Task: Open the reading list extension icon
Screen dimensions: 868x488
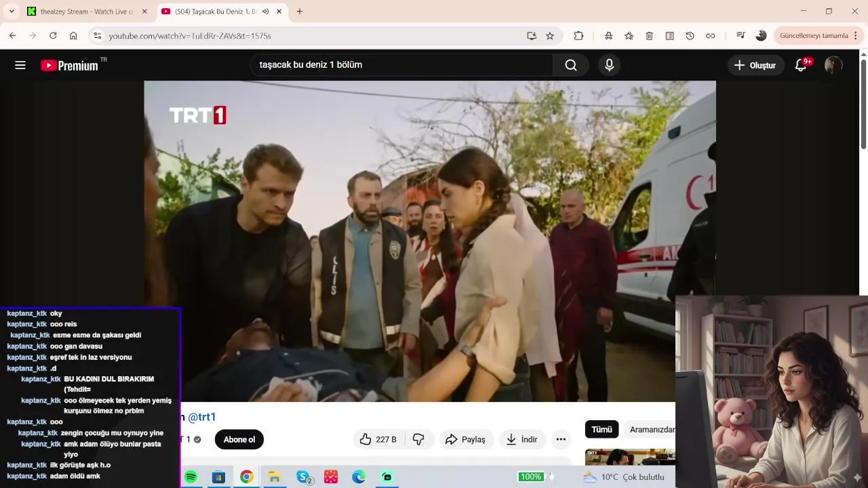Action: (669, 36)
